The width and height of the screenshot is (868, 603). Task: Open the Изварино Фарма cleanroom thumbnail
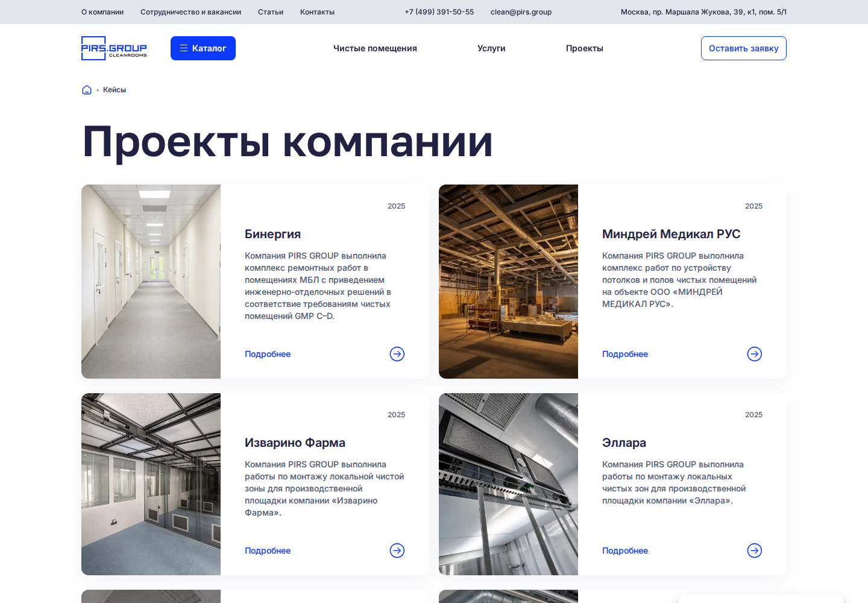(151, 484)
